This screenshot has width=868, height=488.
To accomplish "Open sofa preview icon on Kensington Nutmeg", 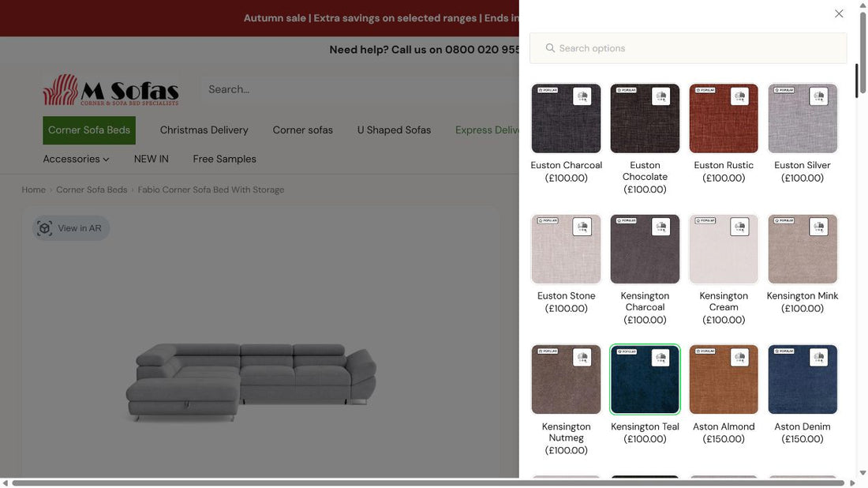I will 582,357.
